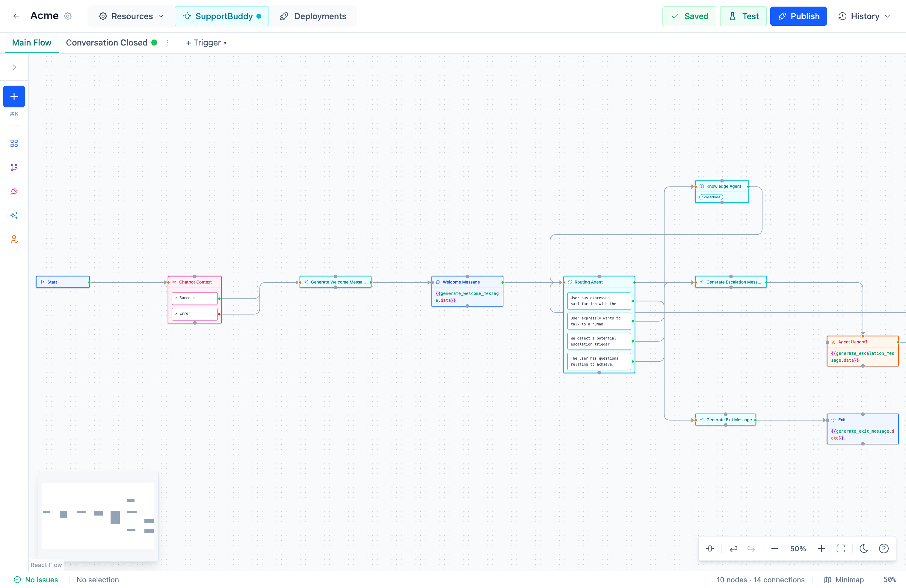Select the Welcome Message node
The width and height of the screenshot is (906, 588).
[467, 291]
